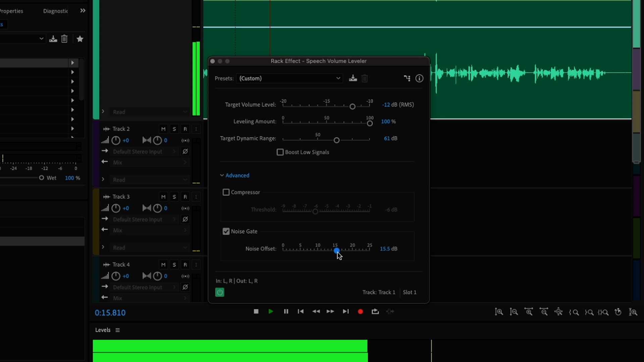Delete the selected preset with trash icon
This screenshot has height=362, width=644.
pyautogui.click(x=365, y=78)
